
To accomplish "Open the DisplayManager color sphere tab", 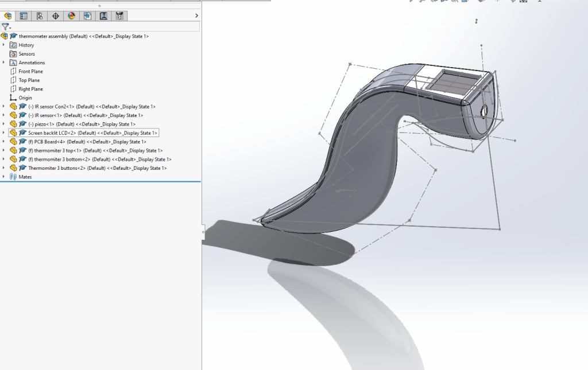I will click(x=71, y=16).
